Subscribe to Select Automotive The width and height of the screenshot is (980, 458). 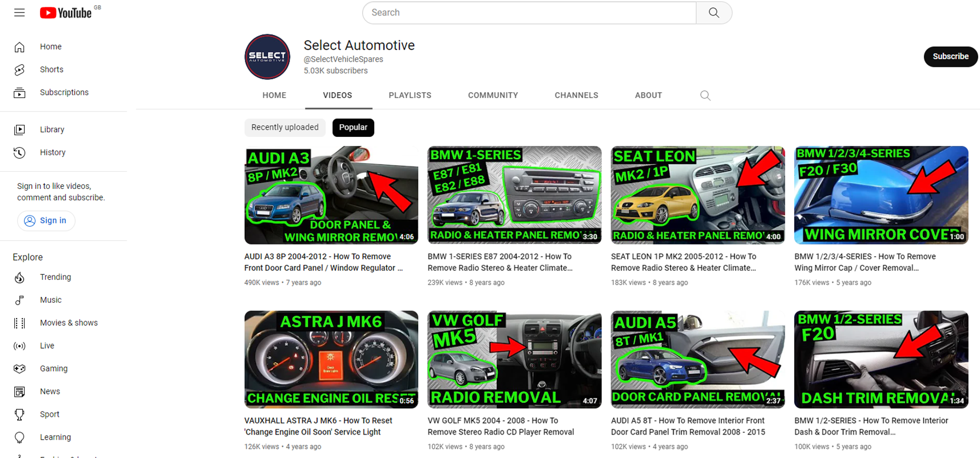pyautogui.click(x=950, y=57)
